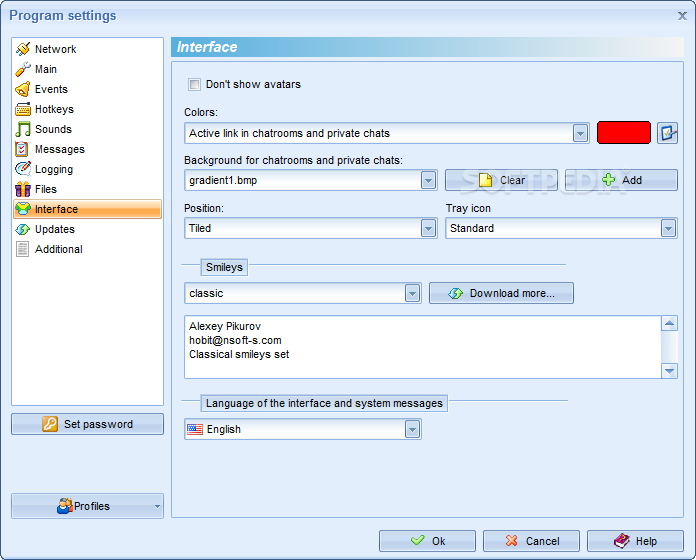Click the Network plug icon
696x560 pixels.
click(x=23, y=49)
